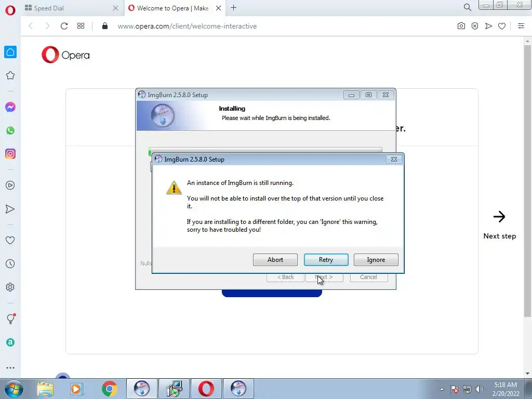Viewport: 532px width, 399px height.
Task: Switch to Opera in taskbar
Action: point(206,389)
